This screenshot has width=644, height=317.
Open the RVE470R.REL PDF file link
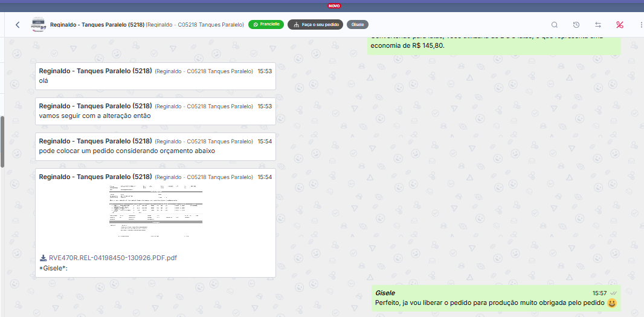click(x=112, y=258)
